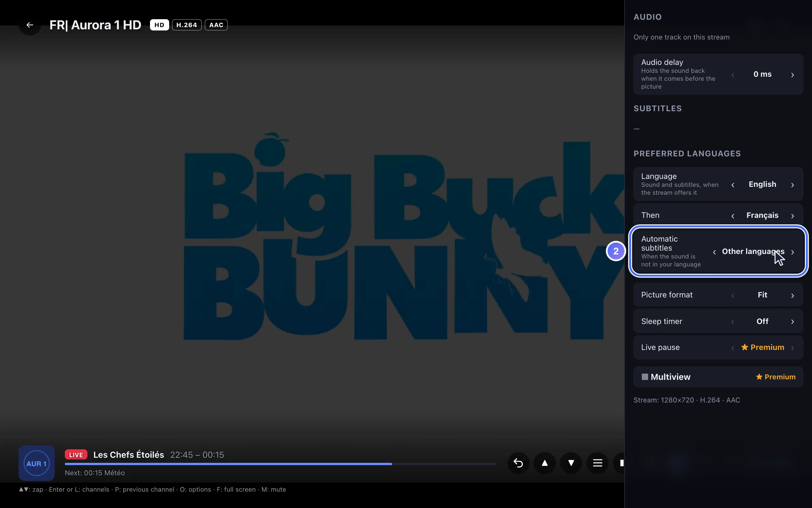Click the Multiview grid icon

(x=645, y=377)
